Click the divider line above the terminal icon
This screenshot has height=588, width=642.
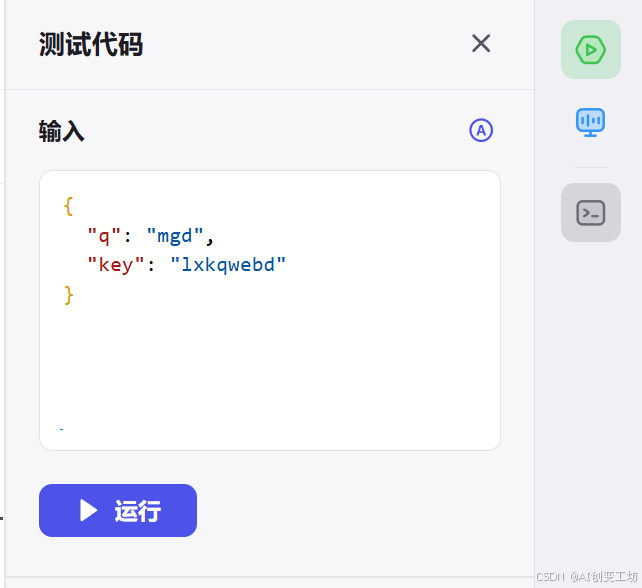[x=590, y=167]
